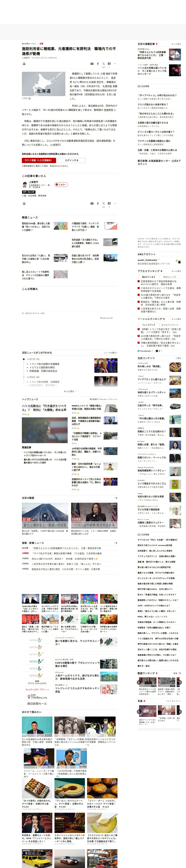Click the B! bookmark icon above 関連ニュース
The width and height of the screenshot is (186, 868).
coord(109,203)
